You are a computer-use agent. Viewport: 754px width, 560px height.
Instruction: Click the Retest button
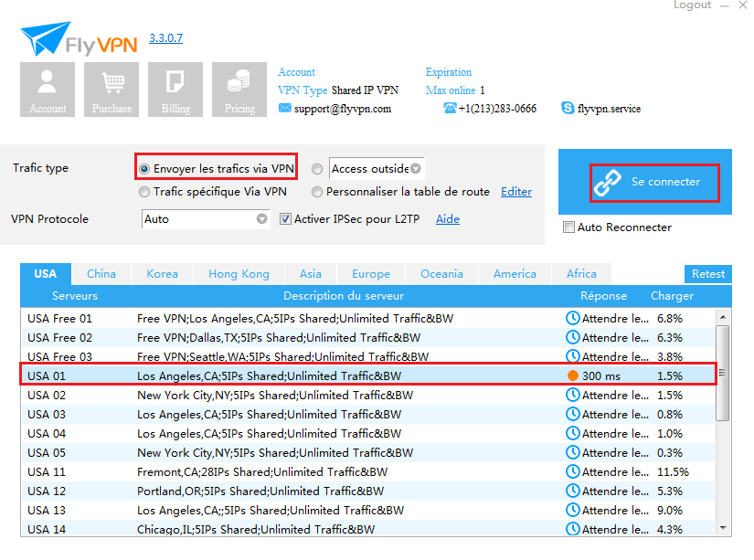click(x=707, y=274)
